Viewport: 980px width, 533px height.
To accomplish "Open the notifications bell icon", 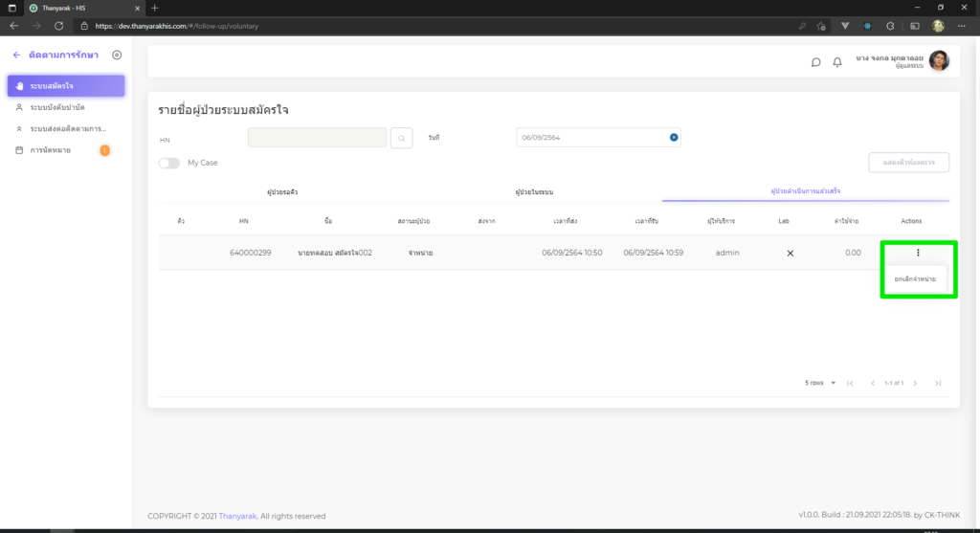I will pos(837,62).
